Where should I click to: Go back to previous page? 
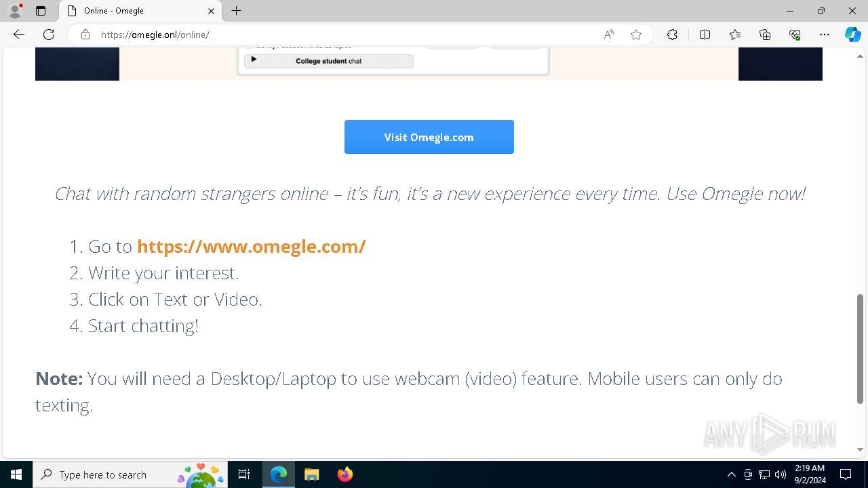click(19, 35)
